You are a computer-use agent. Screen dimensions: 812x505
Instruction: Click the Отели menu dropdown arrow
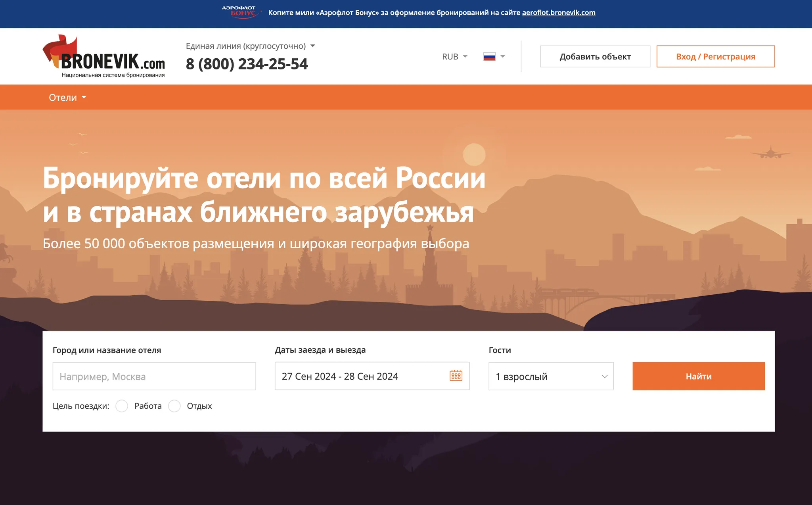(84, 97)
